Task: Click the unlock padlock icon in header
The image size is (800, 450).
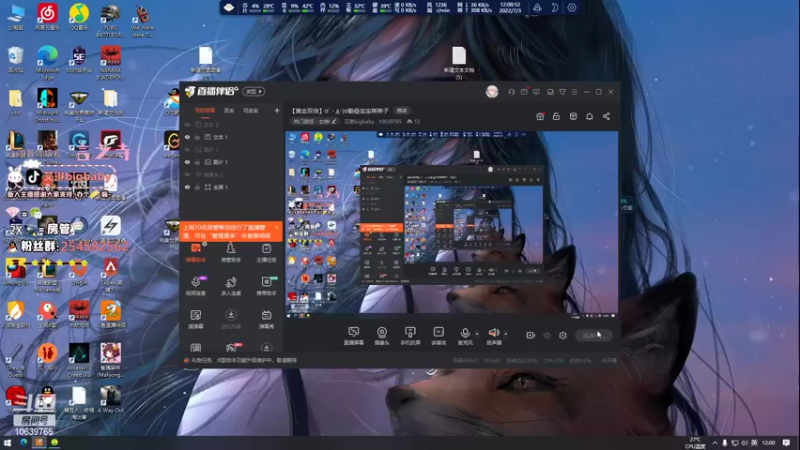Action: (x=556, y=116)
